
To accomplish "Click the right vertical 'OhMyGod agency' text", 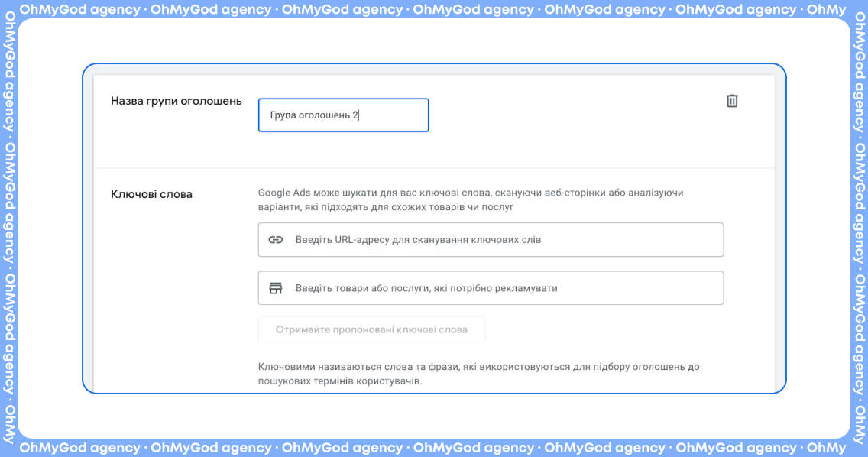I will click(x=859, y=229).
